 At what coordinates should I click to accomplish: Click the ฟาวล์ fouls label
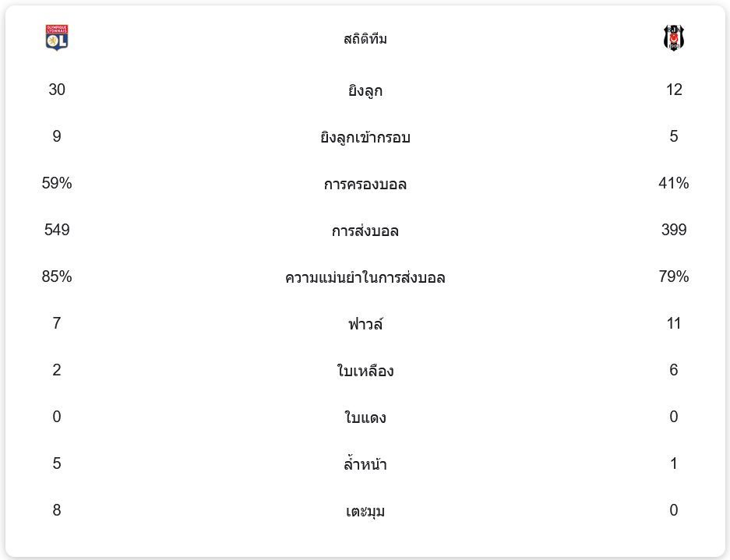pos(365,324)
